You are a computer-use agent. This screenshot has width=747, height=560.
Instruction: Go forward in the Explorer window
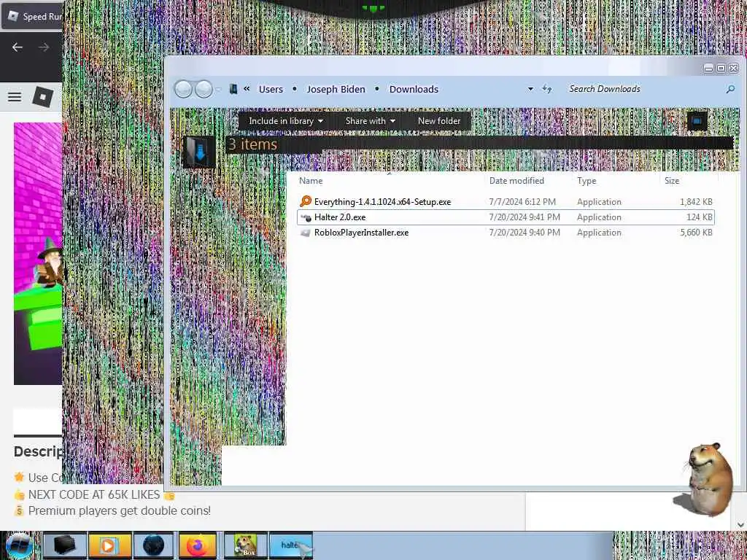204,89
